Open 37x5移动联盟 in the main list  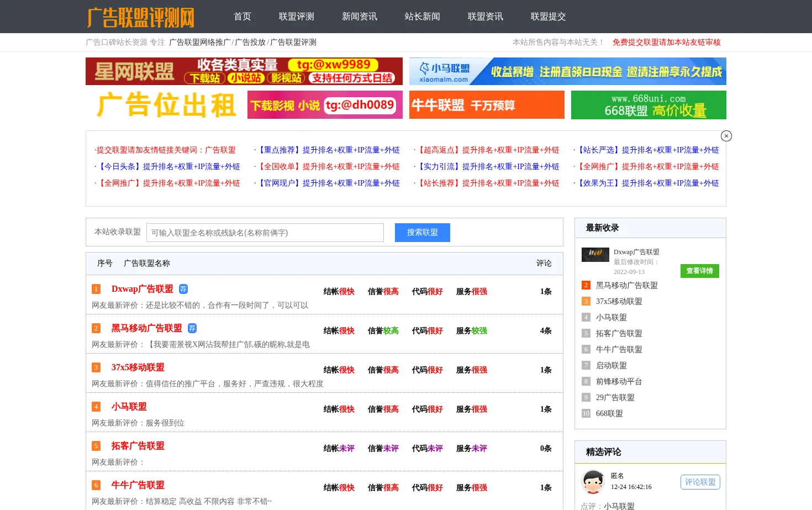pyautogui.click(x=138, y=367)
